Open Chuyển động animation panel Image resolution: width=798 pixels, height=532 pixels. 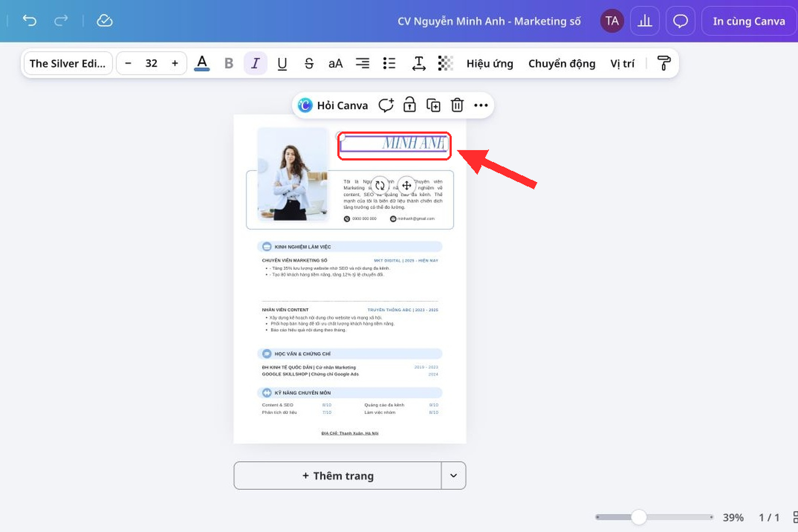[x=562, y=64]
